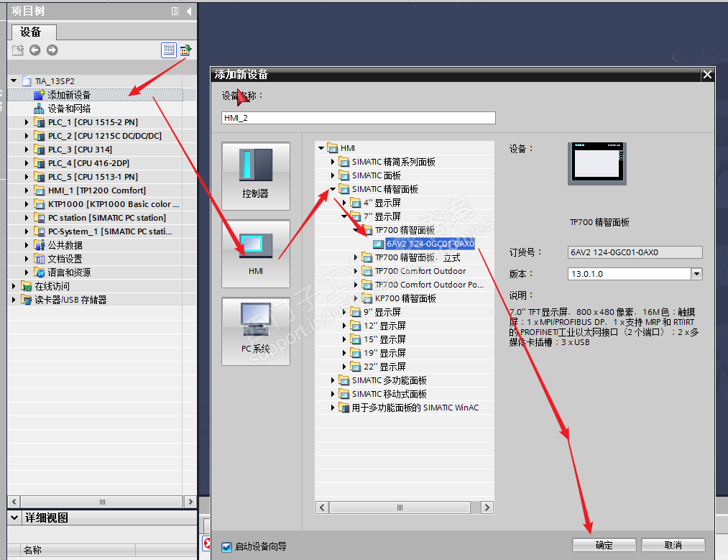The width and height of the screenshot is (728, 560).
Task: Select 添加新设备 in project tree
Action: (69, 95)
